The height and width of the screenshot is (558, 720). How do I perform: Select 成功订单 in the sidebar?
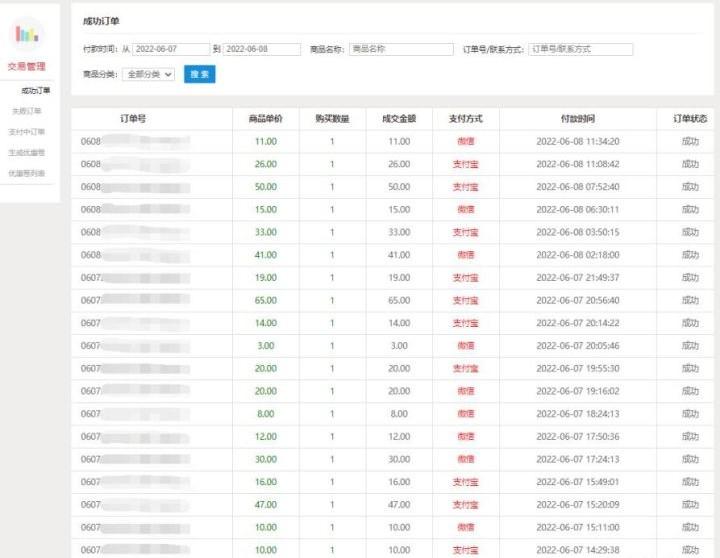pyautogui.click(x=36, y=90)
